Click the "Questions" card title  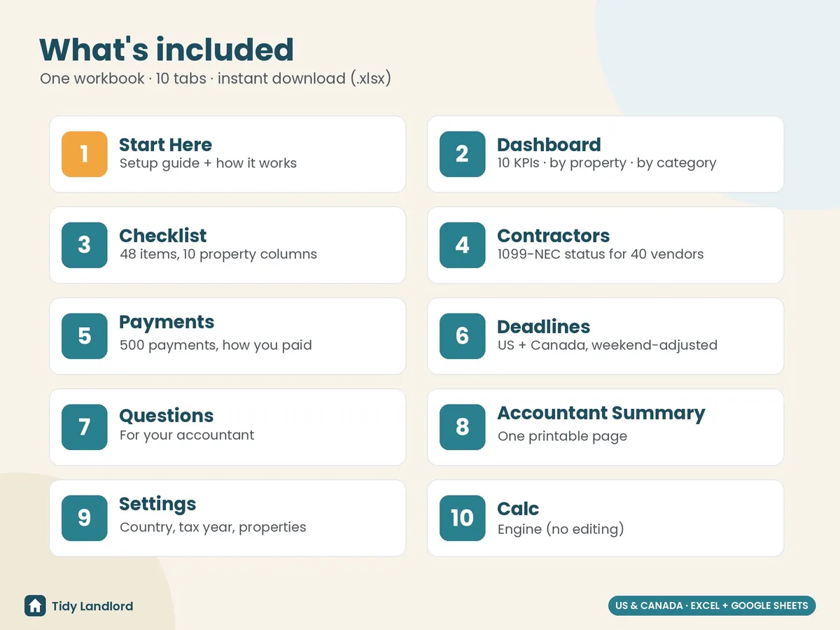coord(167,416)
